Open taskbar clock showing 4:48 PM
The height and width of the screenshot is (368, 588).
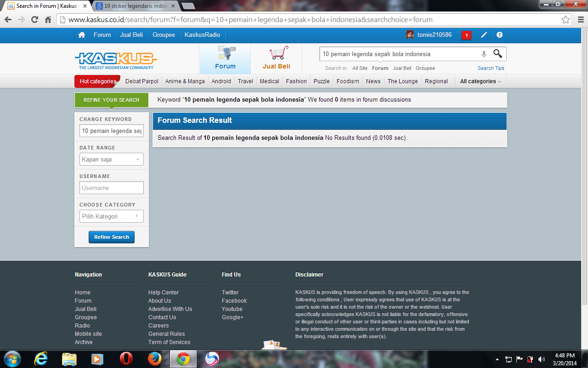pos(565,359)
